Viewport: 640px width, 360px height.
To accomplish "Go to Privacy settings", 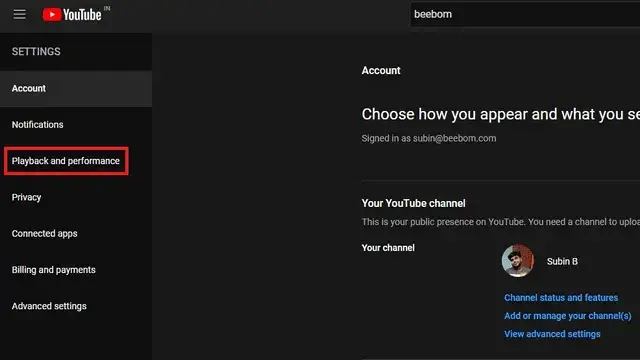I will point(76,198).
